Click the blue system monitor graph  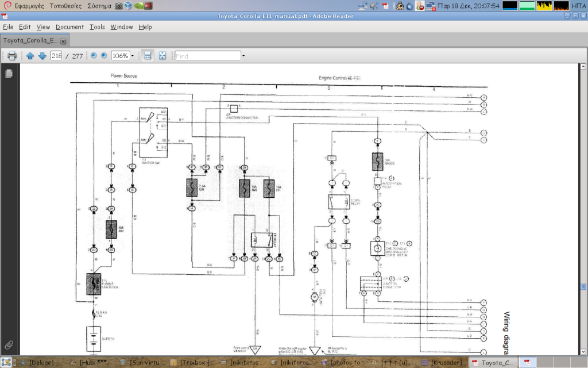(x=510, y=6)
